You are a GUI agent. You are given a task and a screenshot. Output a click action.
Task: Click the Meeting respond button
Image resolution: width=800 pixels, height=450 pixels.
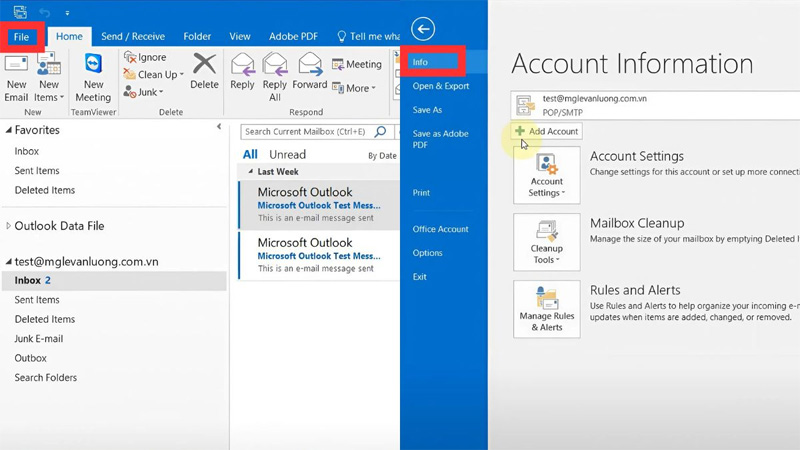pos(357,64)
